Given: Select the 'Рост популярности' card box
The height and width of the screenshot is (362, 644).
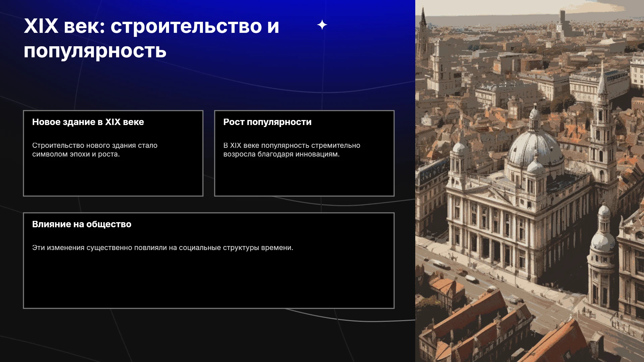Looking at the screenshot, I should pyautogui.click(x=304, y=153).
